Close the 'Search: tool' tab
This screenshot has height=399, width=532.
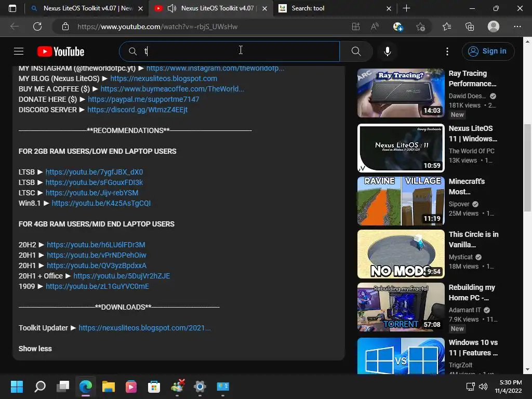click(x=389, y=8)
